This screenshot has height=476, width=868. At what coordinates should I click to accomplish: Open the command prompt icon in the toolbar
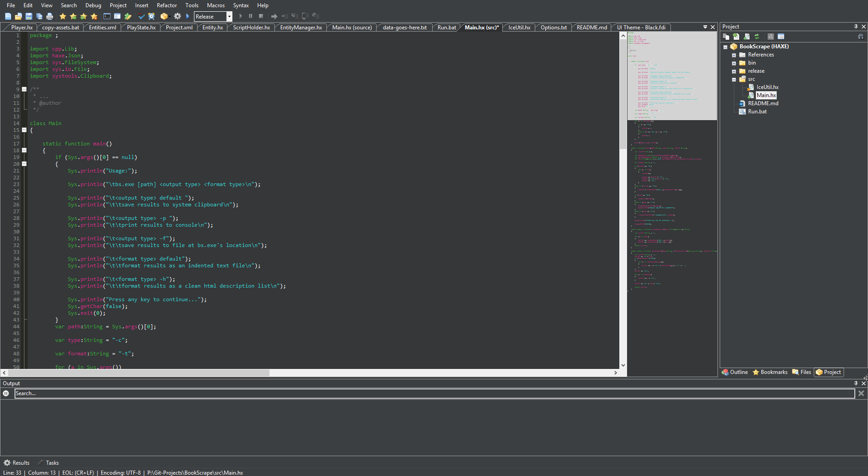tap(107, 16)
